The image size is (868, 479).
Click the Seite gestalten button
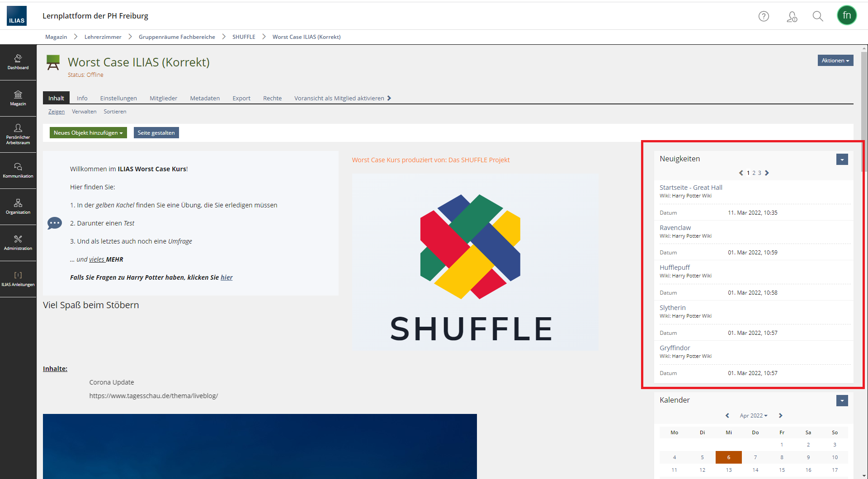point(156,133)
